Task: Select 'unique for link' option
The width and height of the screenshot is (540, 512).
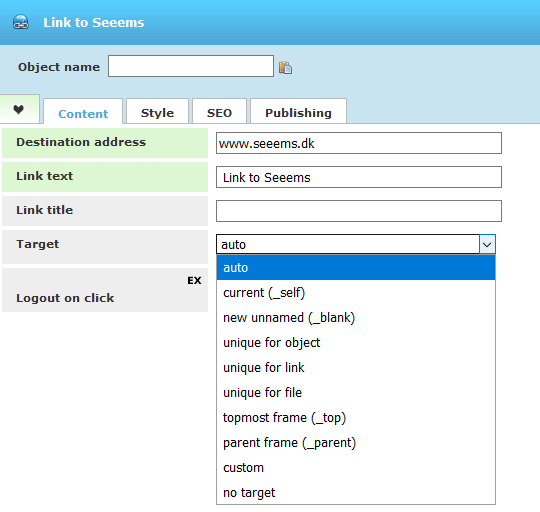Action: (356, 367)
